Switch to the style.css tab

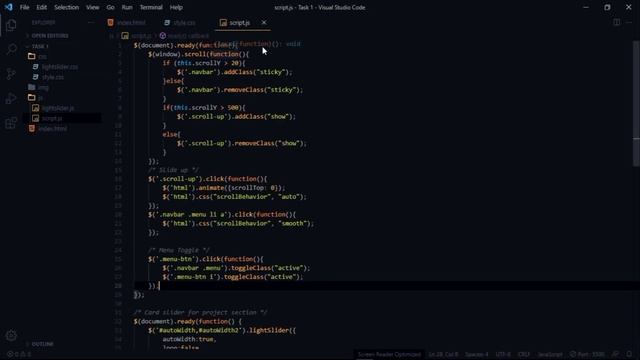[x=180, y=23]
